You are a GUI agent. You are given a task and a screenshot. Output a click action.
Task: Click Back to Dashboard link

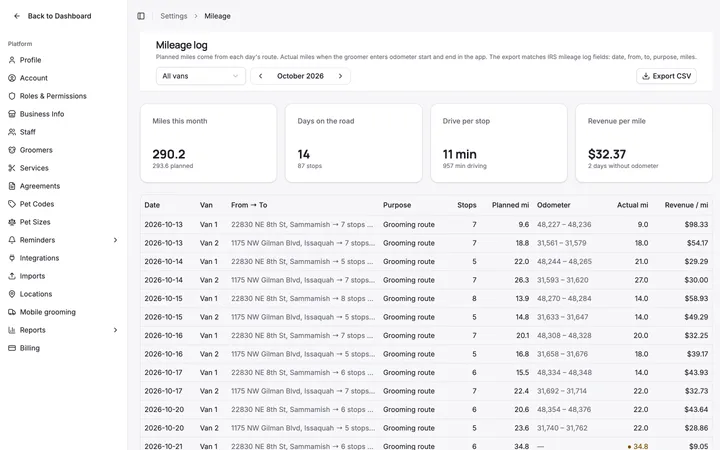pos(59,16)
